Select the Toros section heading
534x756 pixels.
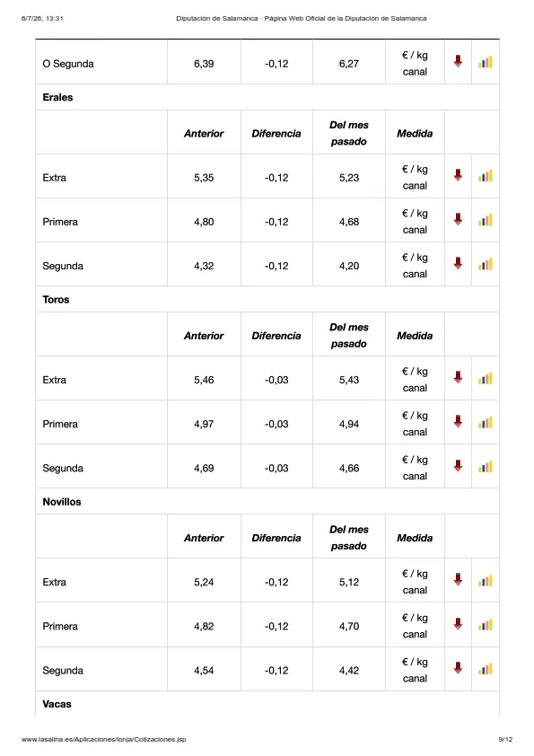pos(56,299)
